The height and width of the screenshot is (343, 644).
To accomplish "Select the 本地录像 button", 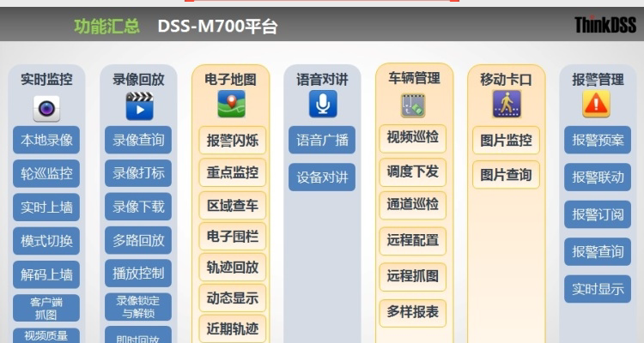I will (x=46, y=140).
